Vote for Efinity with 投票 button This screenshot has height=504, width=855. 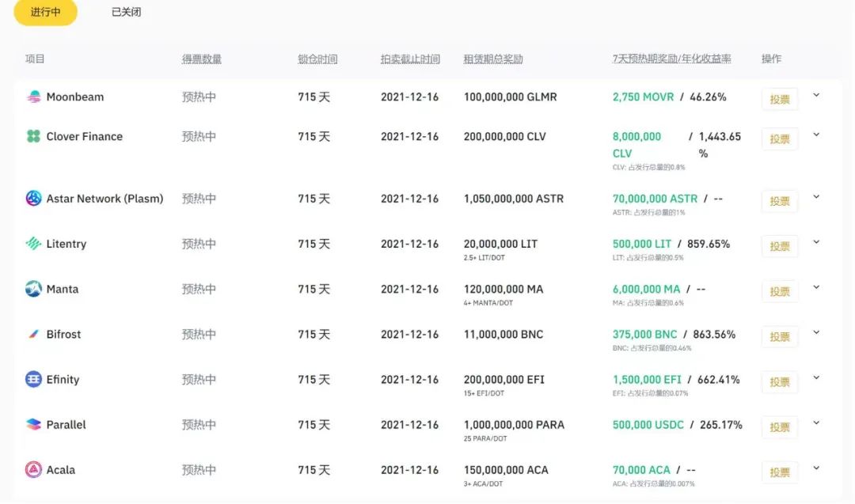780,382
